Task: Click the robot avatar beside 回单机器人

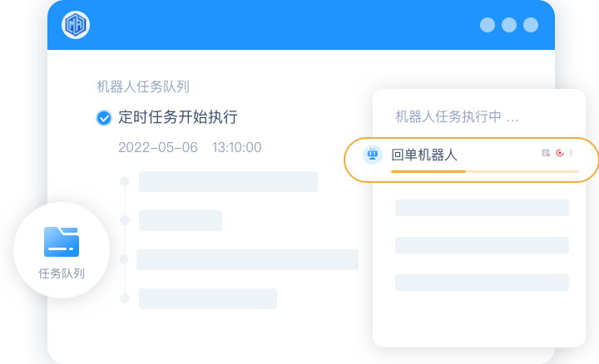Action: 373,155
